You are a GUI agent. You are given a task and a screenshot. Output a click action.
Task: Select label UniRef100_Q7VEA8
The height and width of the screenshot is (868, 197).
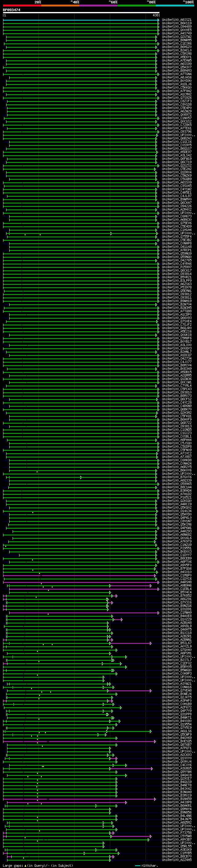click(177, 690)
